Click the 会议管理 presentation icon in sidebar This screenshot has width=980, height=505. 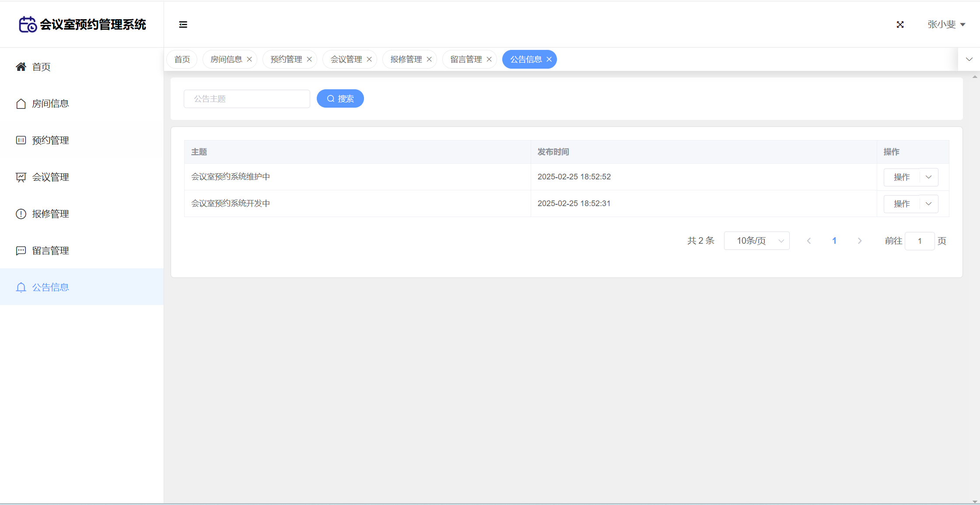pyautogui.click(x=21, y=177)
